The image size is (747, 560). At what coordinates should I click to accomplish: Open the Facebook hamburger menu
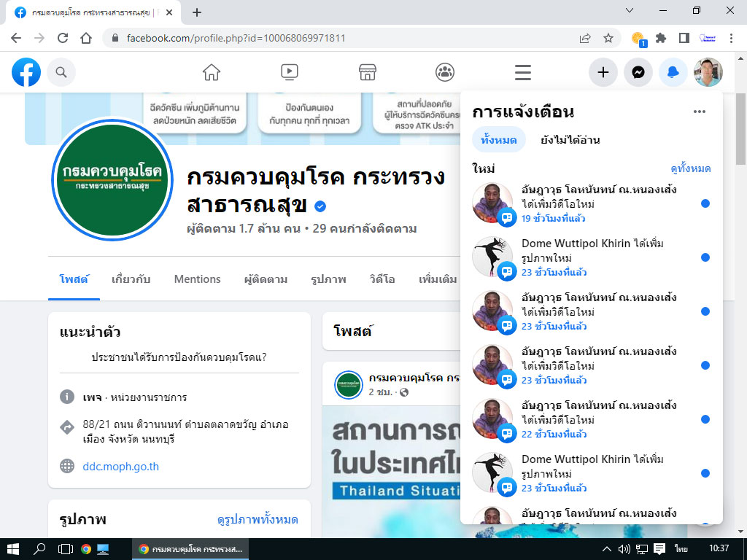(522, 72)
